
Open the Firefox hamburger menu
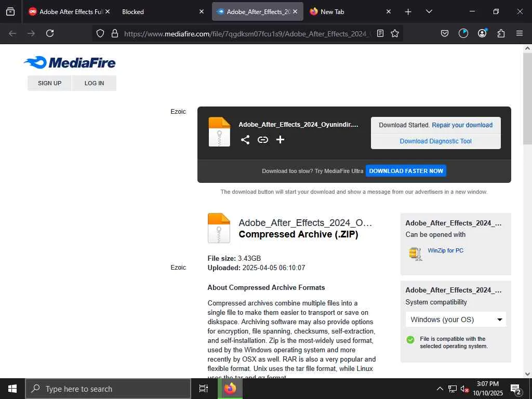[520, 33]
